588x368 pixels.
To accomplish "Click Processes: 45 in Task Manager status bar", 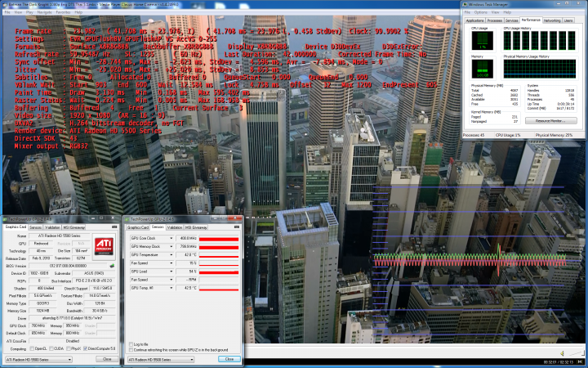I will pyautogui.click(x=474, y=135).
